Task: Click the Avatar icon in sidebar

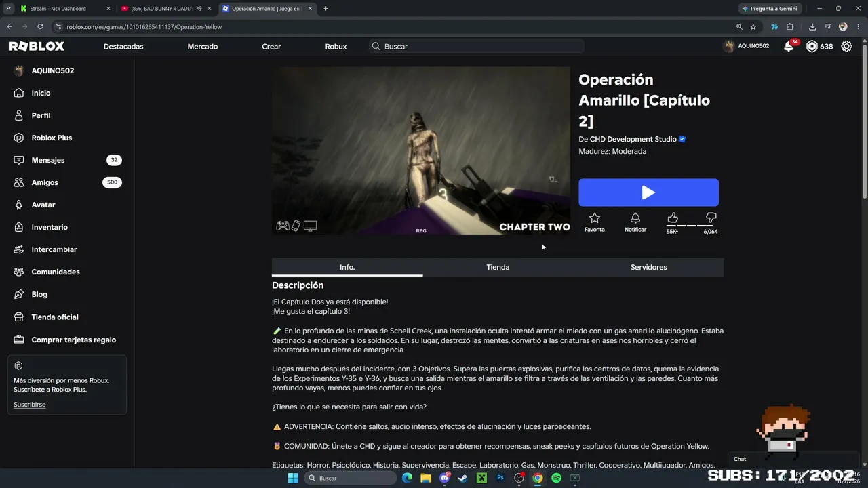Action: coord(19,205)
